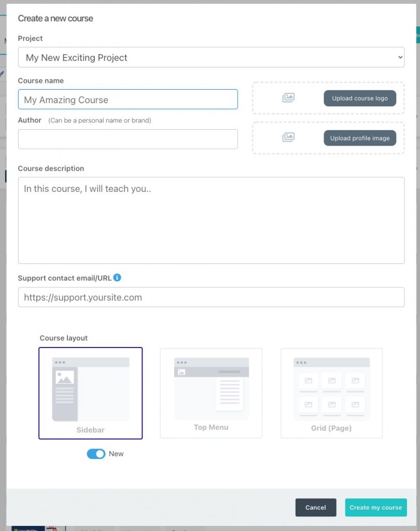The width and height of the screenshot is (420, 531).
Task: Focus the Author input field
Action: tap(128, 139)
